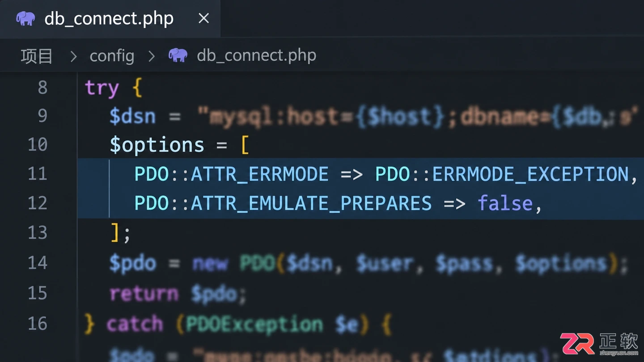Click the "$dsn" variable on line 9
Image resolution: width=644 pixels, height=362 pixels.
click(x=133, y=117)
